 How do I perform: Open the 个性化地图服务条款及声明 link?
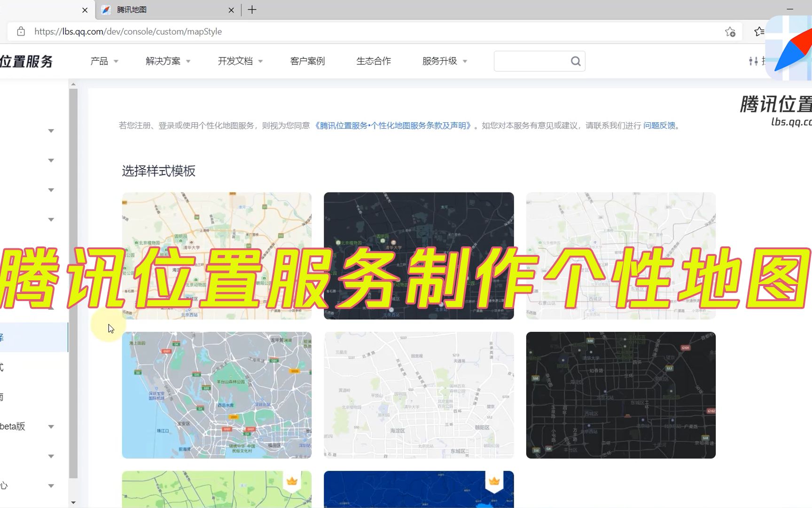pyautogui.click(x=393, y=126)
